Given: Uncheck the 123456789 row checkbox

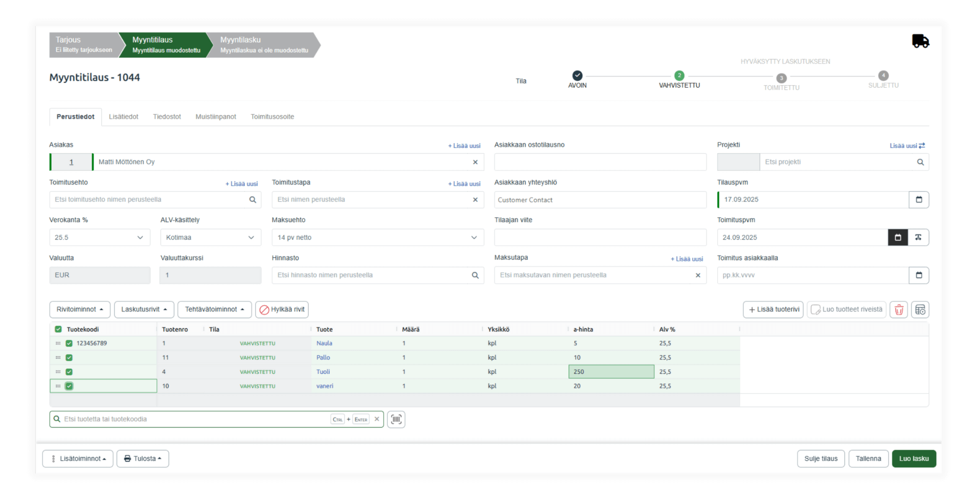Looking at the screenshot, I should tap(69, 343).
